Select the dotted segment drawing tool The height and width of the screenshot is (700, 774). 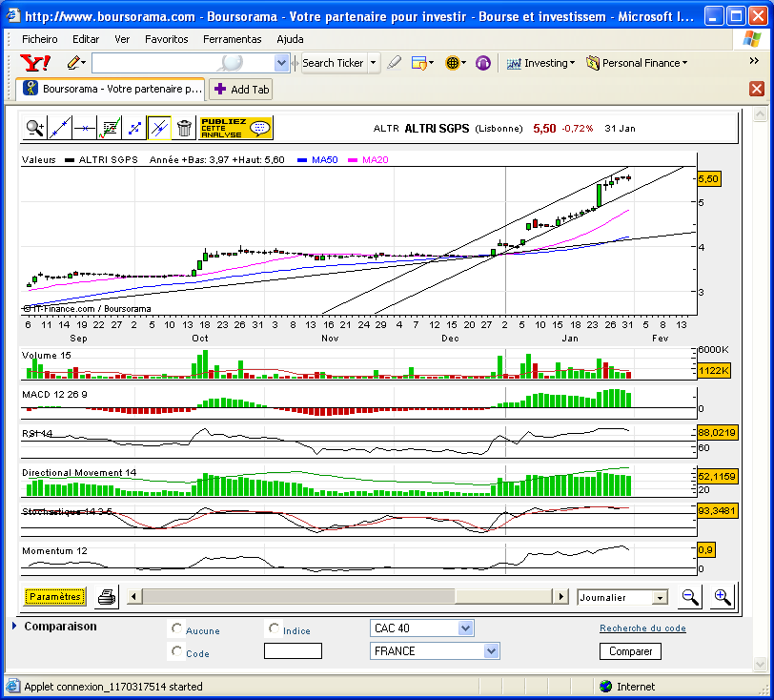pos(134,129)
